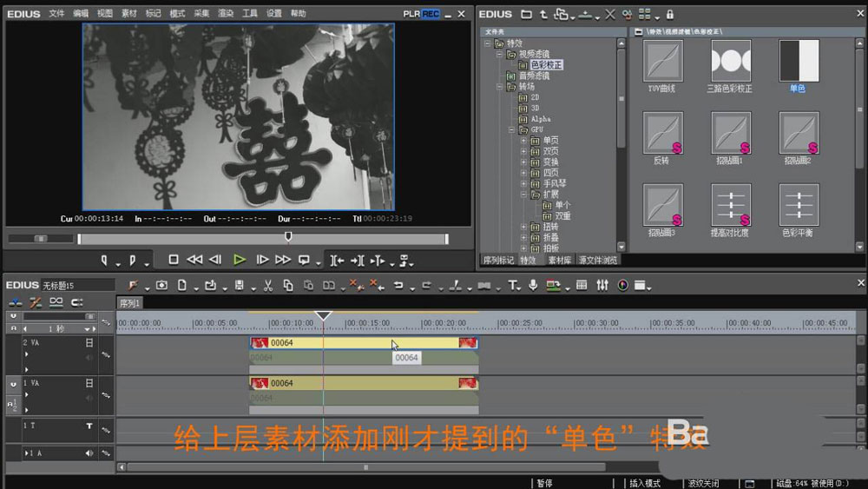The height and width of the screenshot is (489, 868).
Task: Select the 三路色彩校正 effect thumbnail
Action: pos(731,61)
